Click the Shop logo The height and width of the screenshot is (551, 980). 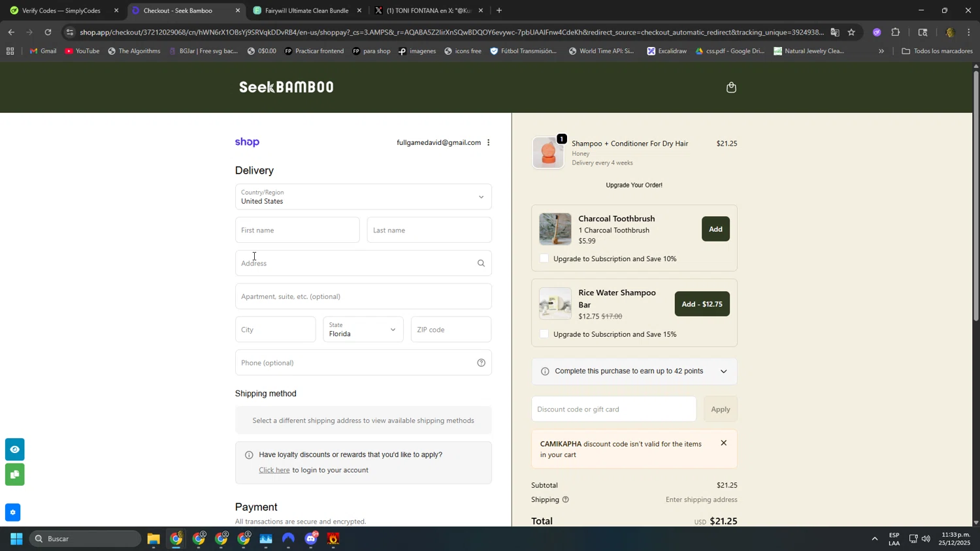tap(247, 142)
